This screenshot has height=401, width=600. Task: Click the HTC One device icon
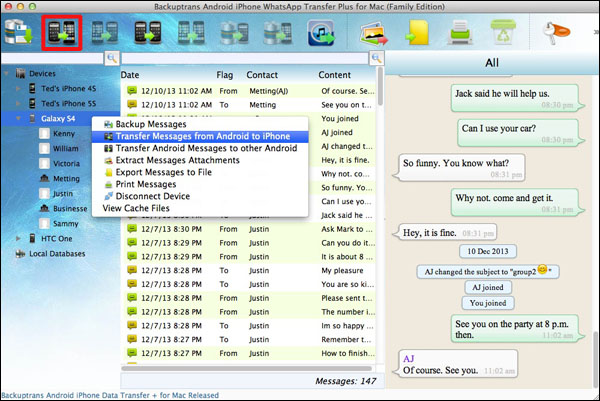[x=33, y=238]
